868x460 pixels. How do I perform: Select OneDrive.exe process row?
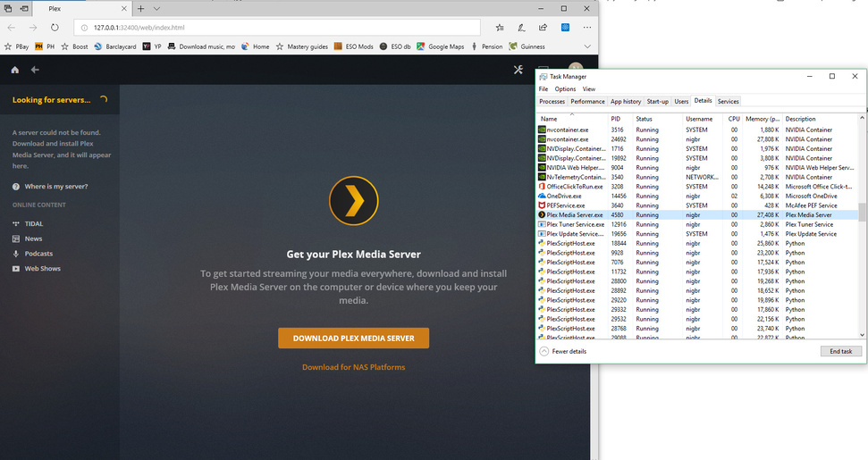697,196
